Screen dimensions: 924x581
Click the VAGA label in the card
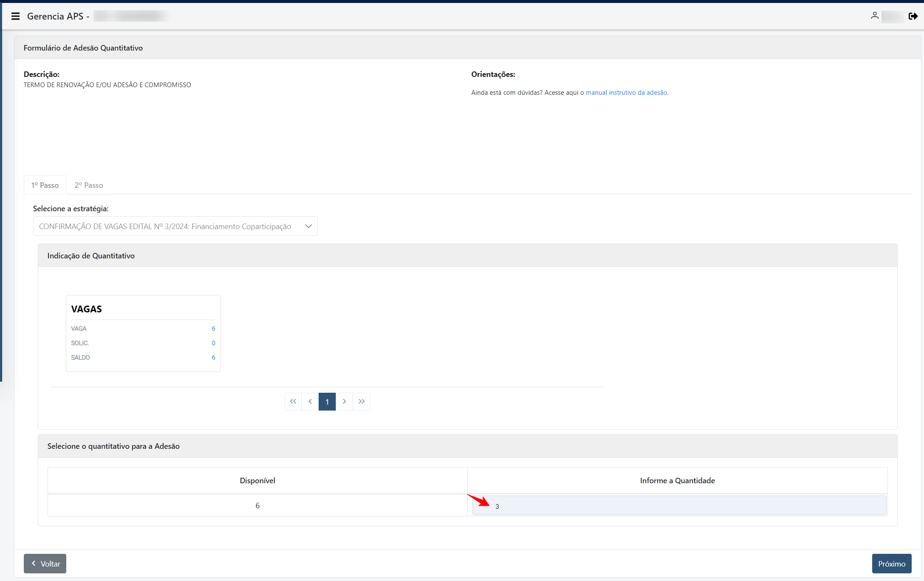click(x=79, y=329)
